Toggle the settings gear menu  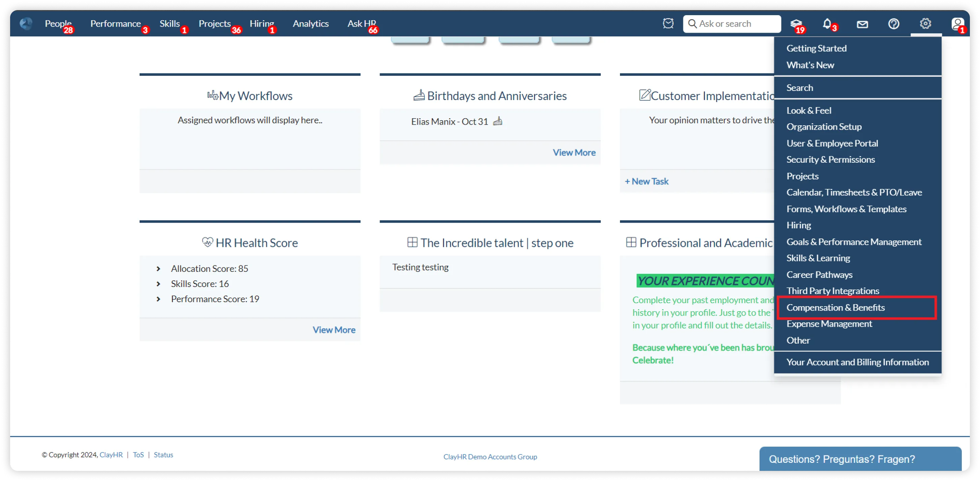925,24
